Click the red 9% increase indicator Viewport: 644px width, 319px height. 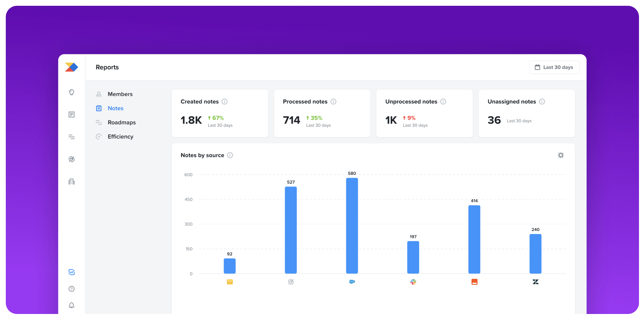409,118
